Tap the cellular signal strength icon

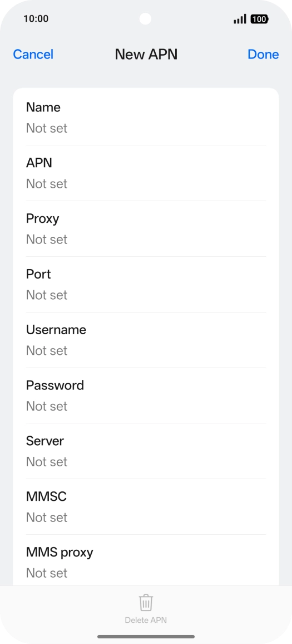(240, 19)
